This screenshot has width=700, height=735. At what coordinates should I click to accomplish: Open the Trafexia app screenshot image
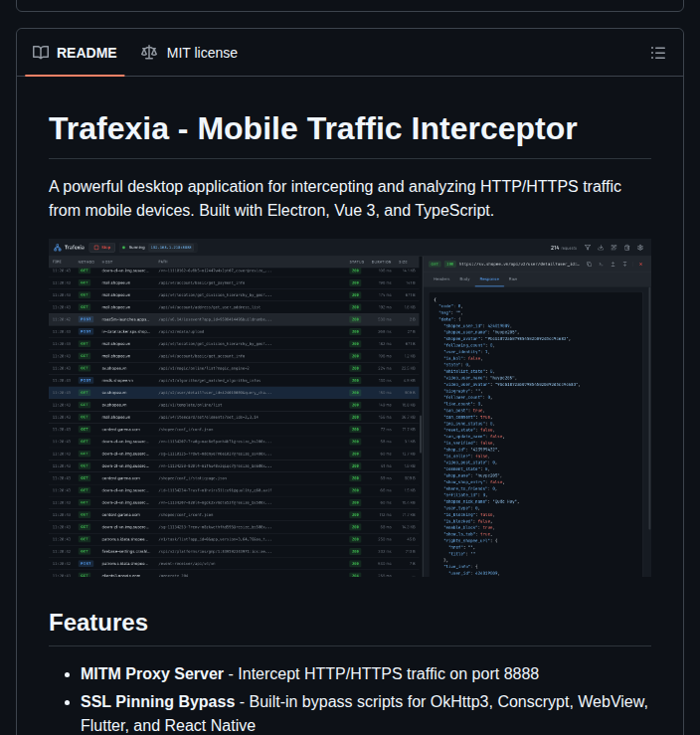[x=350, y=408]
